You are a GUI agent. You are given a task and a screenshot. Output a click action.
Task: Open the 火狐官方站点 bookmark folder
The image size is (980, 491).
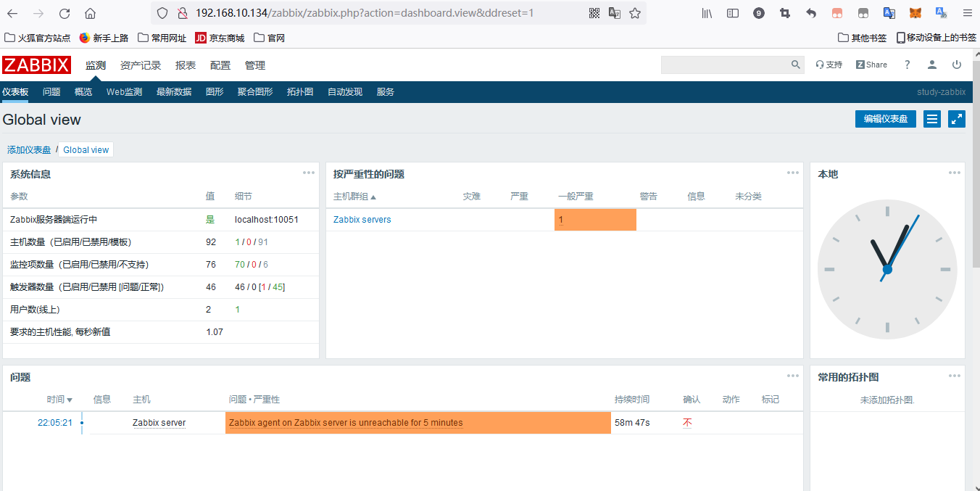pos(38,38)
